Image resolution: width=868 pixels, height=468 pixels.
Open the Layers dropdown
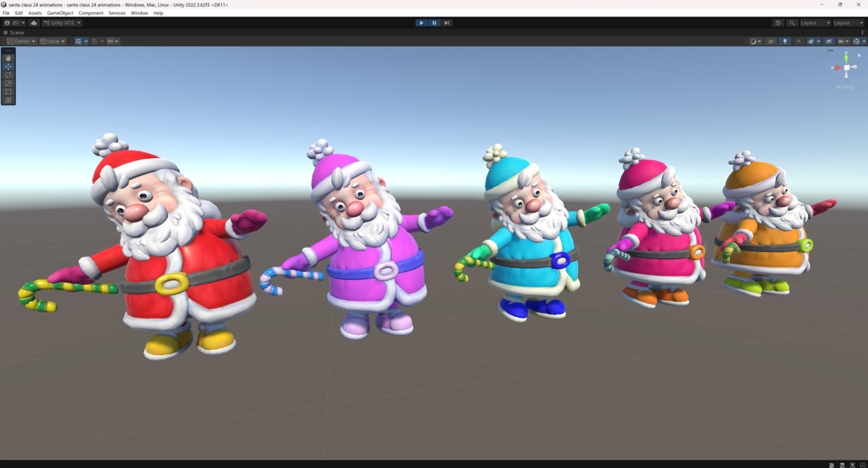[815, 22]
